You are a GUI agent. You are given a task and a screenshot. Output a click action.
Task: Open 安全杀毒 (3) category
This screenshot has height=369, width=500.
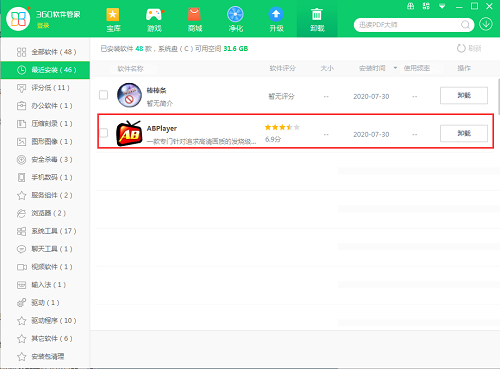pos(45,159)
